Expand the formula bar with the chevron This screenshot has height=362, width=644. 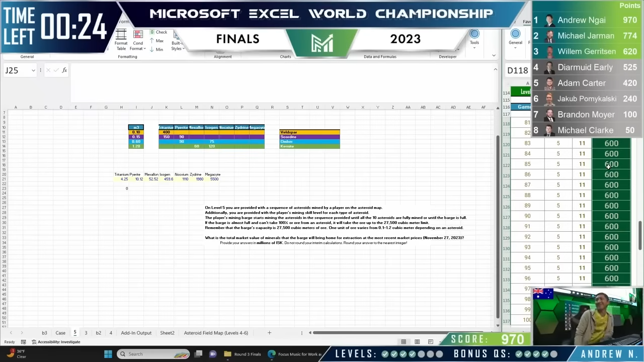(495, 70)
